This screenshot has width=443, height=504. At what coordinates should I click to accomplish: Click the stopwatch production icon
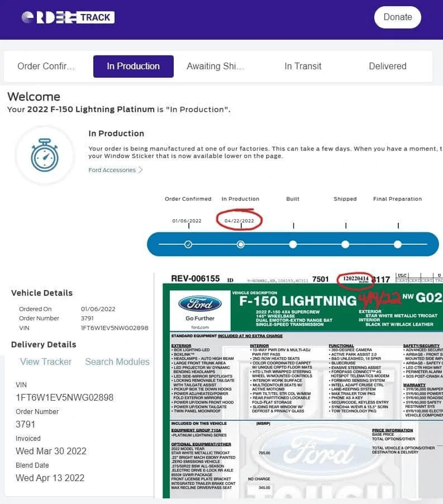(45, 155)
